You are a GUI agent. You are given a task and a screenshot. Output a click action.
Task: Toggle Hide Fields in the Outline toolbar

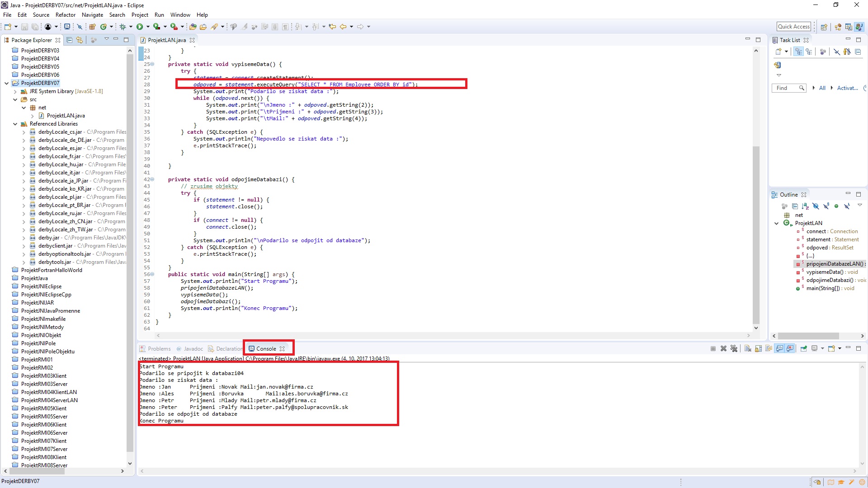(x=816, y=206)
